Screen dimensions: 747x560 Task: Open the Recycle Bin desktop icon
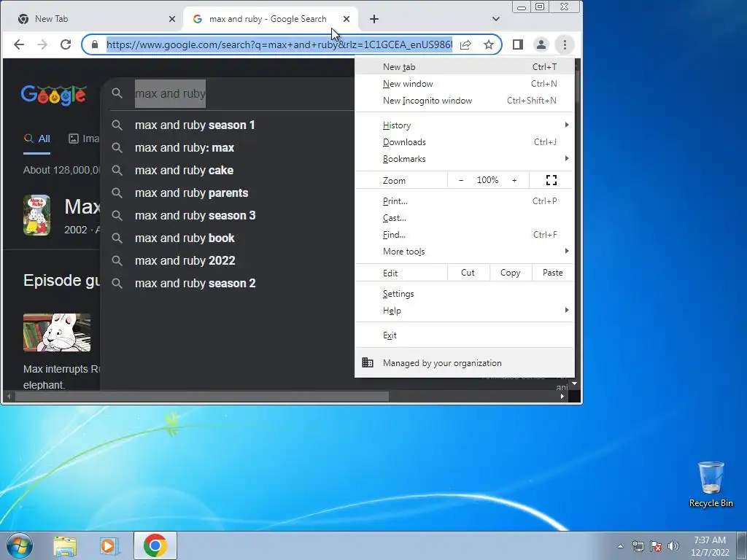point(711,484)
